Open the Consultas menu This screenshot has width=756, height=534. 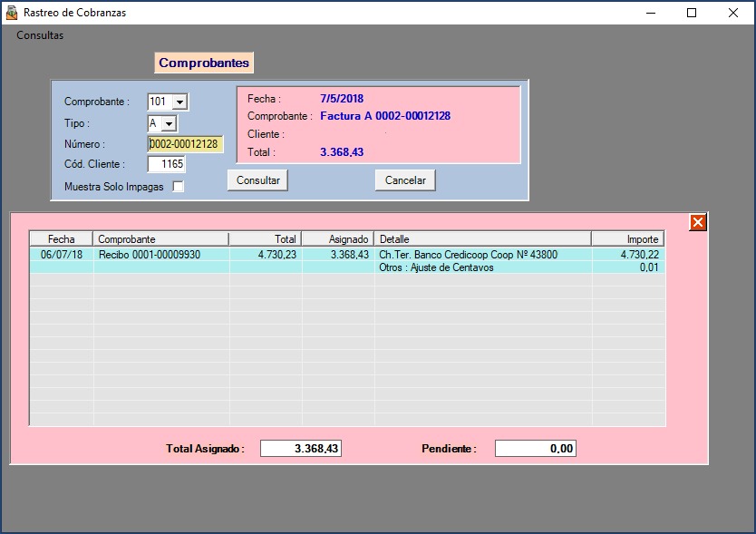point(40,35)
